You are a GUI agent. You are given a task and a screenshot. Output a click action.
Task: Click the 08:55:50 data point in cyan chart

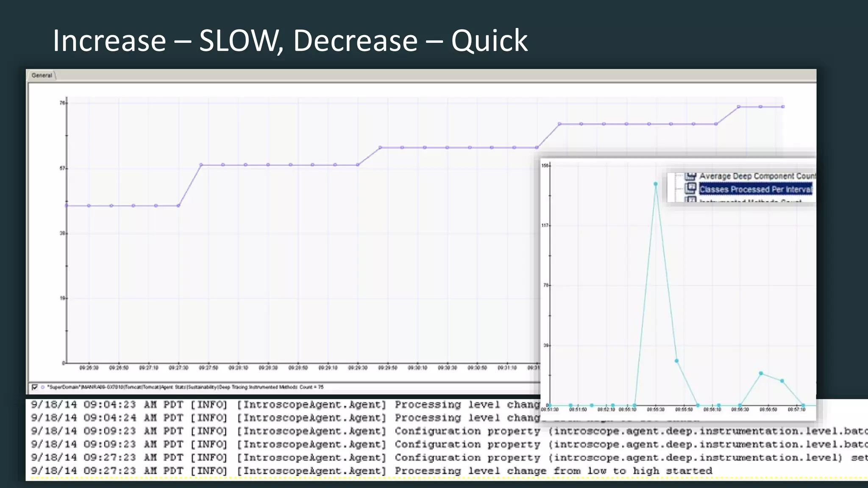pyautogui.click(x=677, y=361)
